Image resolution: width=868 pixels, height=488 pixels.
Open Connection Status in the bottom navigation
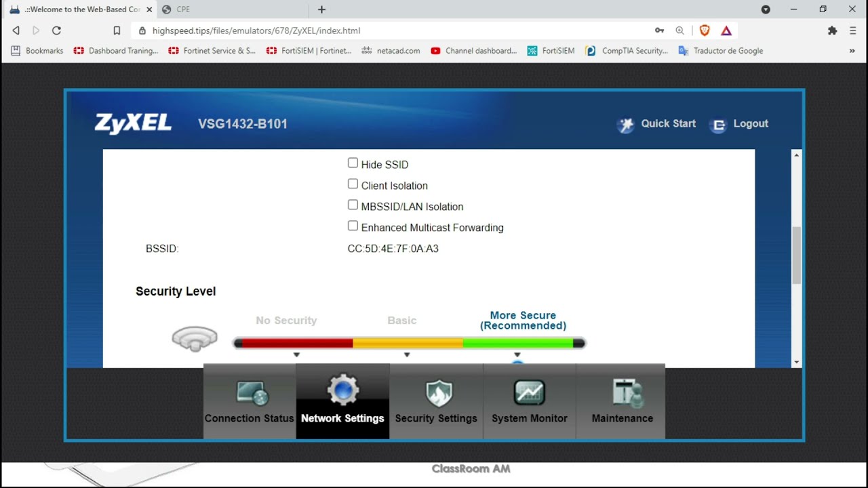click(x=250, y=401)
